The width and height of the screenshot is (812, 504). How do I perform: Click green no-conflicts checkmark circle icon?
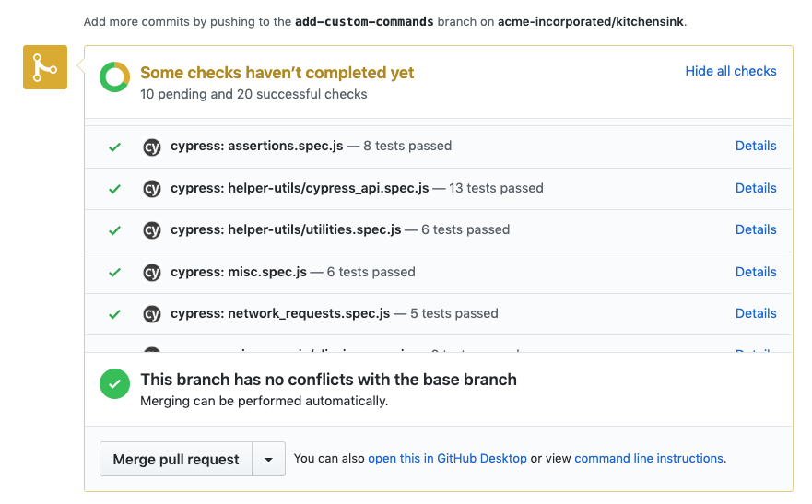(x=115, y=384)
